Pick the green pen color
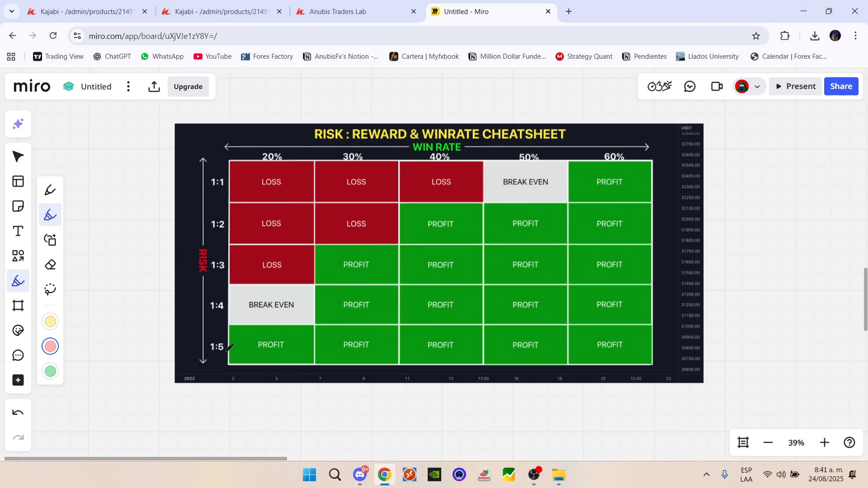This screenshot has width=868, height=488. click(x=50, y=372)
